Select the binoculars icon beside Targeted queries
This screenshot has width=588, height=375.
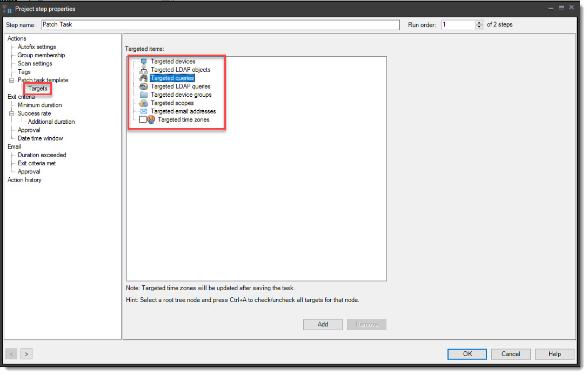pyautogui.click(x=143, y=78)
